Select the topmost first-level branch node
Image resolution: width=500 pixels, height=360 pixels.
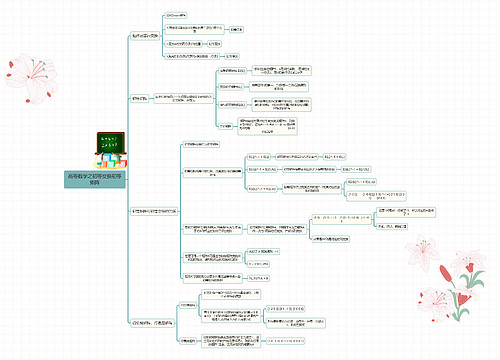pyautogui.click(x=145, y=36)
